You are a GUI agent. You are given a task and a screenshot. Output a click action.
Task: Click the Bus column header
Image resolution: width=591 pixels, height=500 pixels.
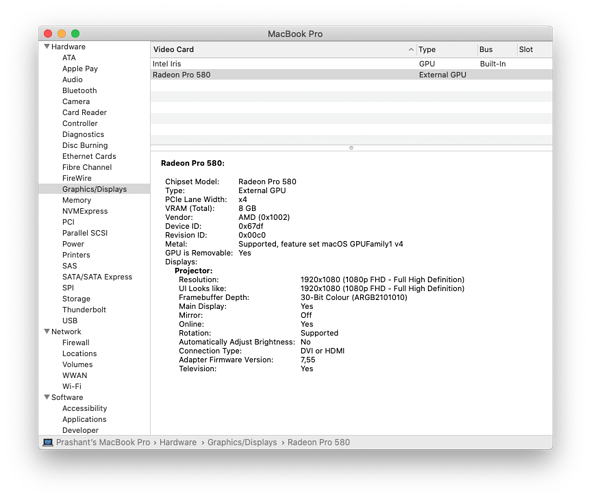pos(496,49)
